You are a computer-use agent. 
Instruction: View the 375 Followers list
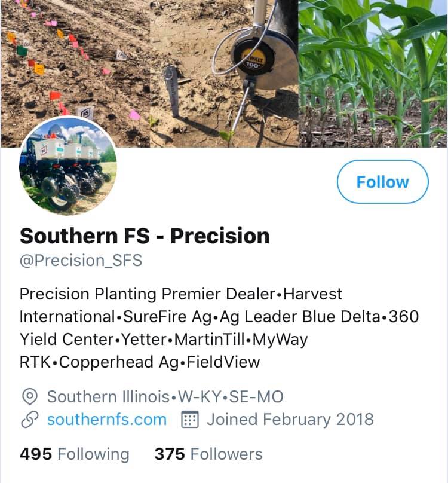(208, 454)
